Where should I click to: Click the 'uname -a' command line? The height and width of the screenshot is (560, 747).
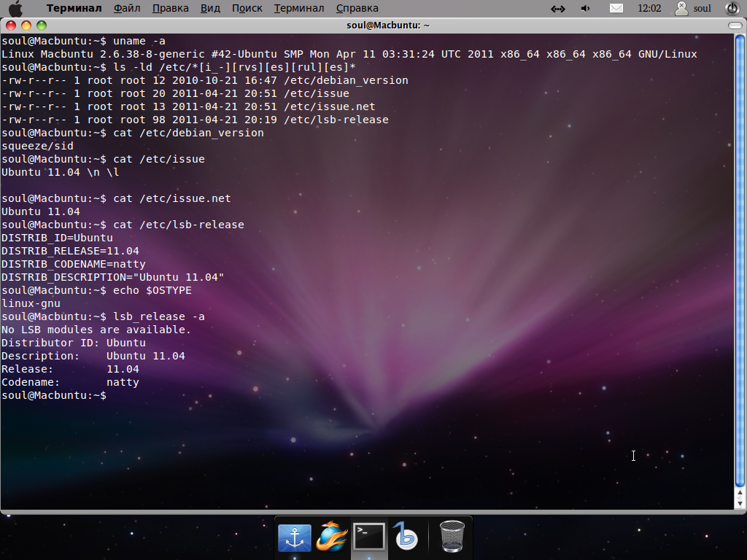click(83, 41)
